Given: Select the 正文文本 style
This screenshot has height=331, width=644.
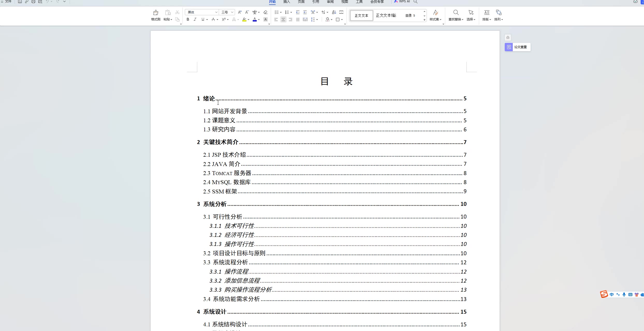Looking at the screenshot, I should [361, 16].
